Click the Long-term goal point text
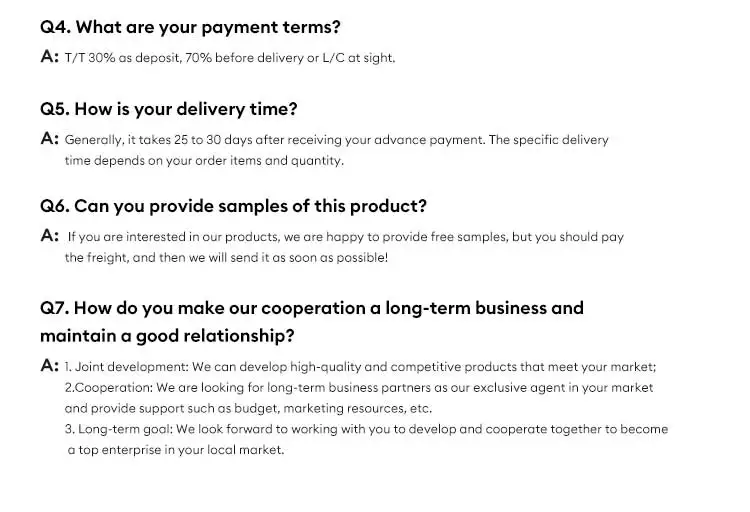 pyautogui.click(x=366, y=429)
